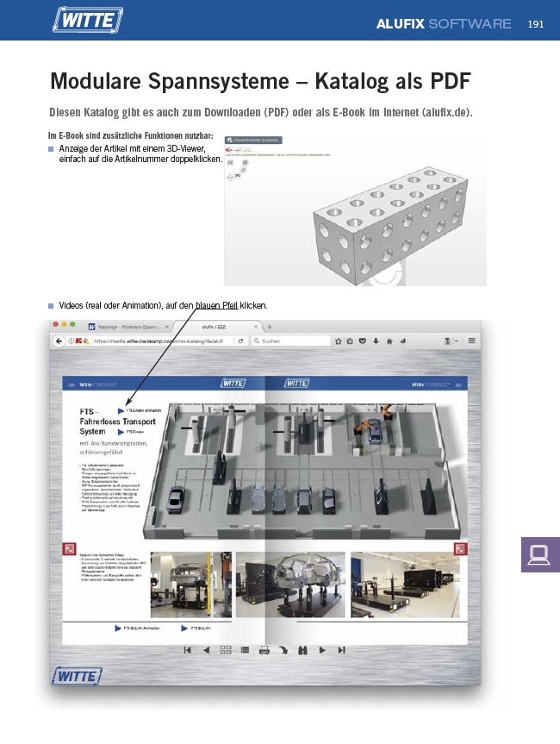Open browser hamburger menu
The height and width of the screenshot is (744, 560).
(471, 341)
